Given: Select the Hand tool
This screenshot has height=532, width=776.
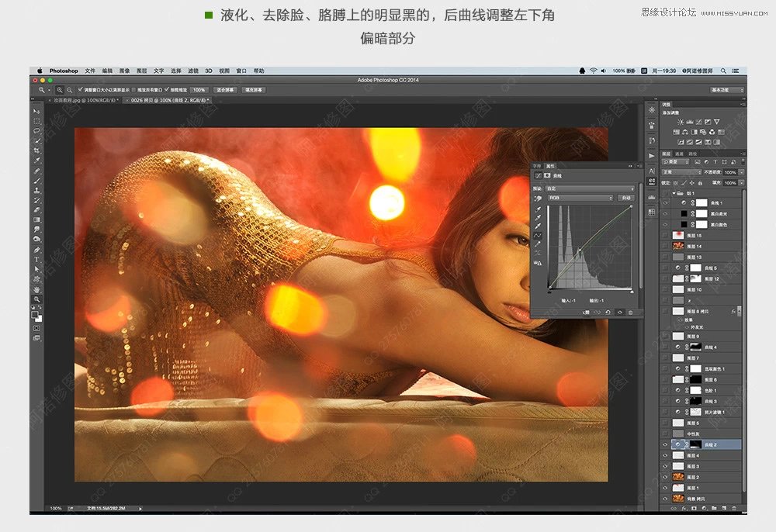Looking at the screenshot, I should pyautogui.click(x=36, y=288).
